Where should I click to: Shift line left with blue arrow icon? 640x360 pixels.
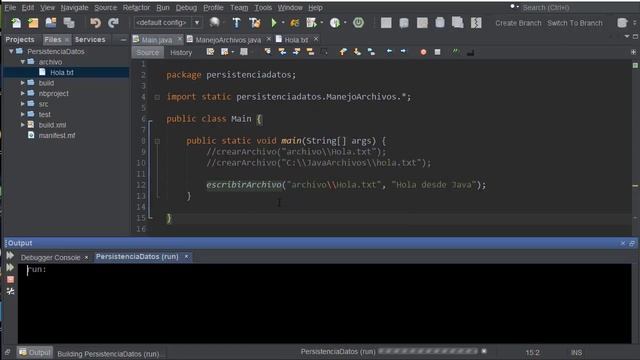pos(389,51)
